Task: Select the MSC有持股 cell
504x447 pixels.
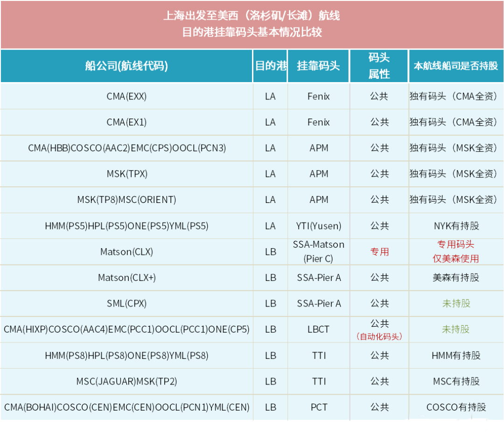Action: click(x=456, y=382)
